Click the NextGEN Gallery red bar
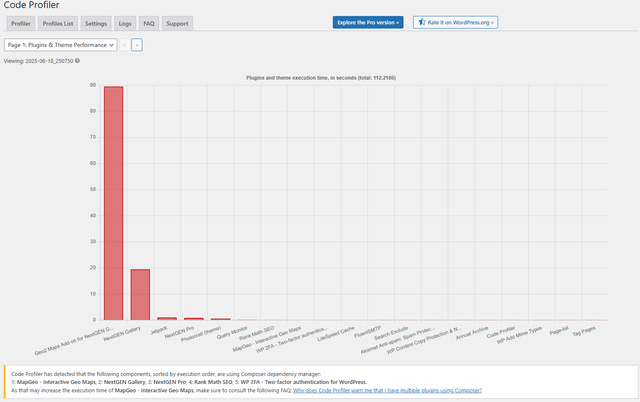 click(x=140, y=295)
